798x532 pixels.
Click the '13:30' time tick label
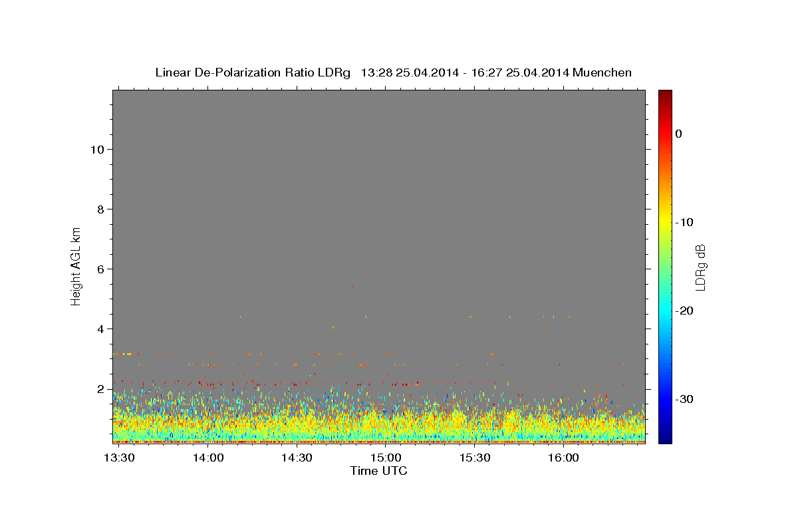(120, 458)
